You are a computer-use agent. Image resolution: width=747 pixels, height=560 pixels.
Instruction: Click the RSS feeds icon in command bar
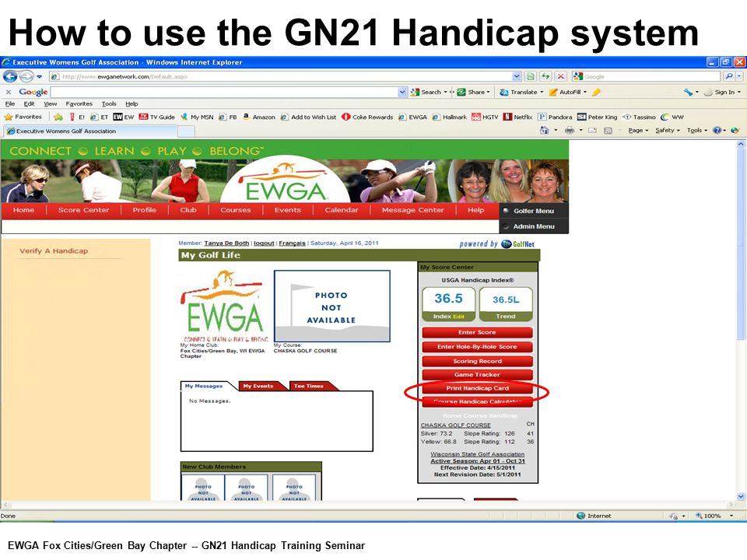pos(608,131)
